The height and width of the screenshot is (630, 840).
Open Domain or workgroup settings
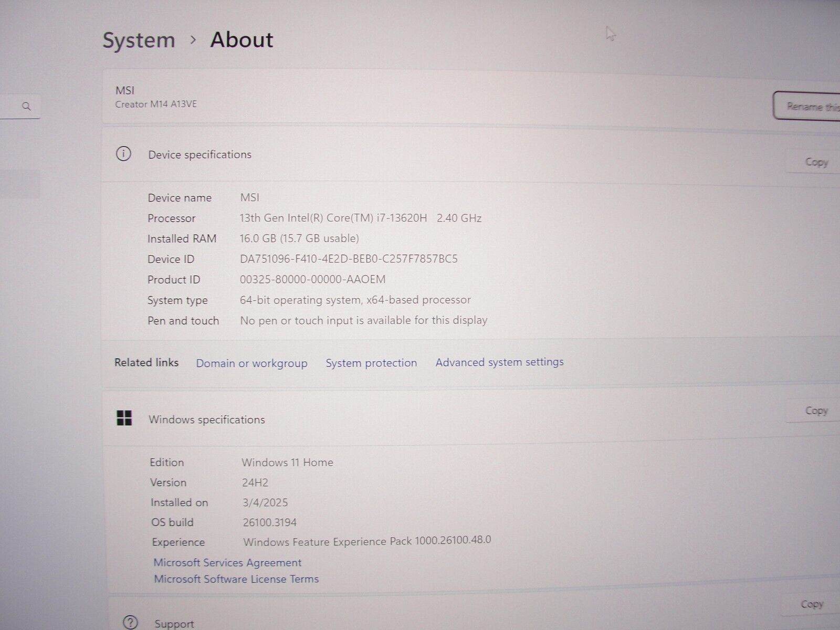coord(251,363)
